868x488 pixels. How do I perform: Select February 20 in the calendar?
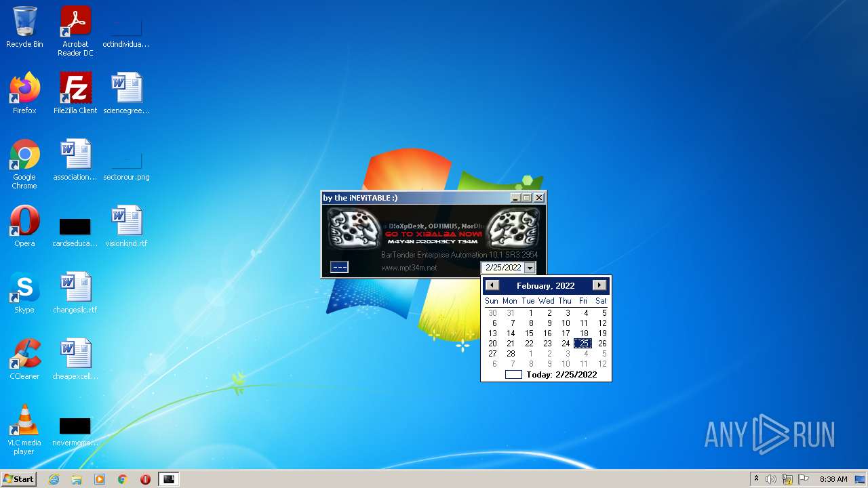click(x=492, y=344)
